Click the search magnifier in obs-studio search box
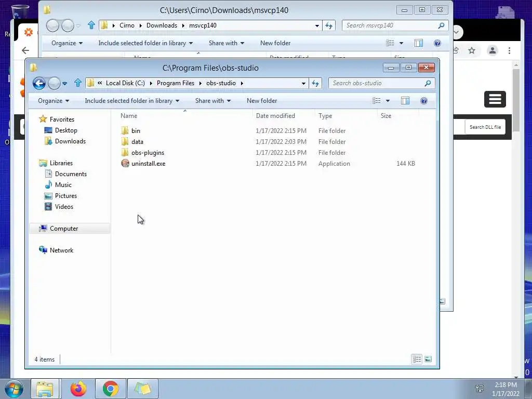The width and height of the screenshot is (532, 399). (428, 83)
